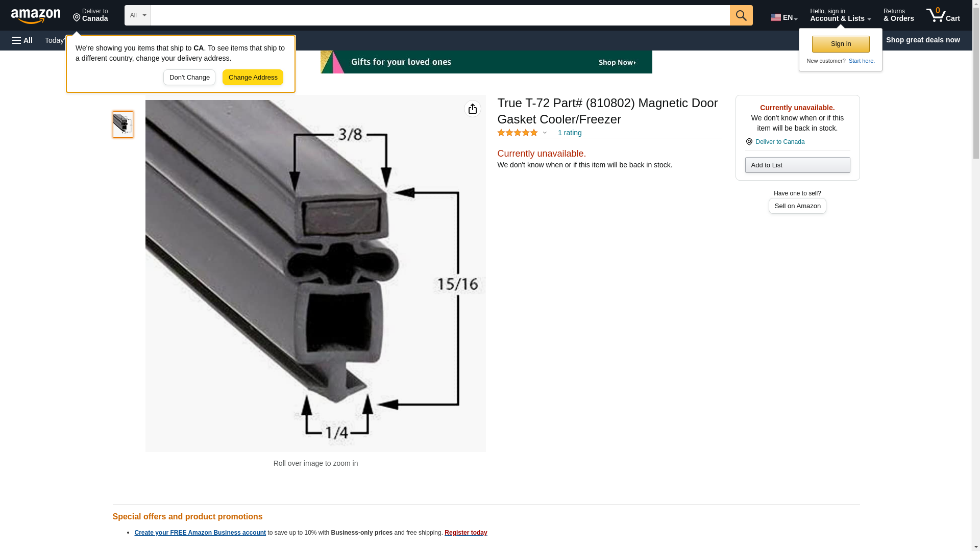Image resolution: width=980 pixels, height=551 pixels.
Task: Click the Add to List button
Action: coord(797,165)
